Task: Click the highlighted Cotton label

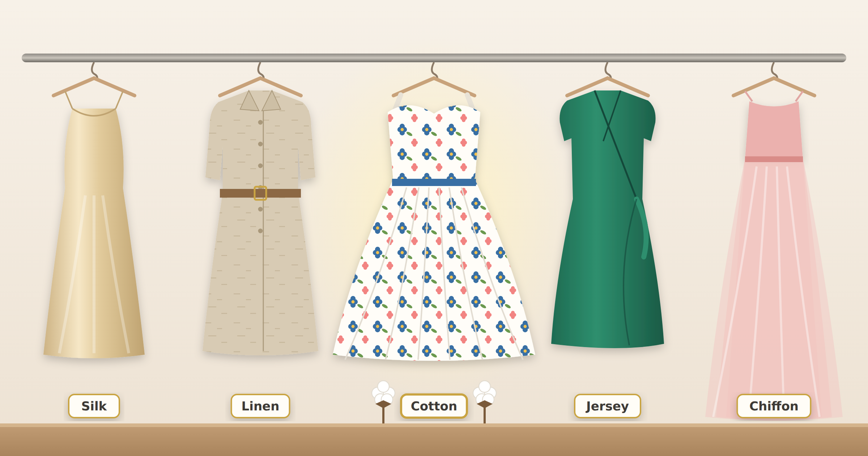Action: [434, 406]
